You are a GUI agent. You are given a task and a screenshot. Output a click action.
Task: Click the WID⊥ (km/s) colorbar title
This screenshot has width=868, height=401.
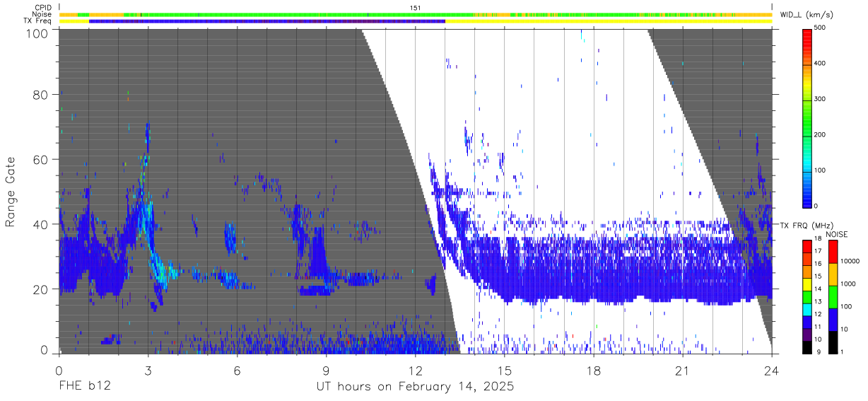click(808, 14)
